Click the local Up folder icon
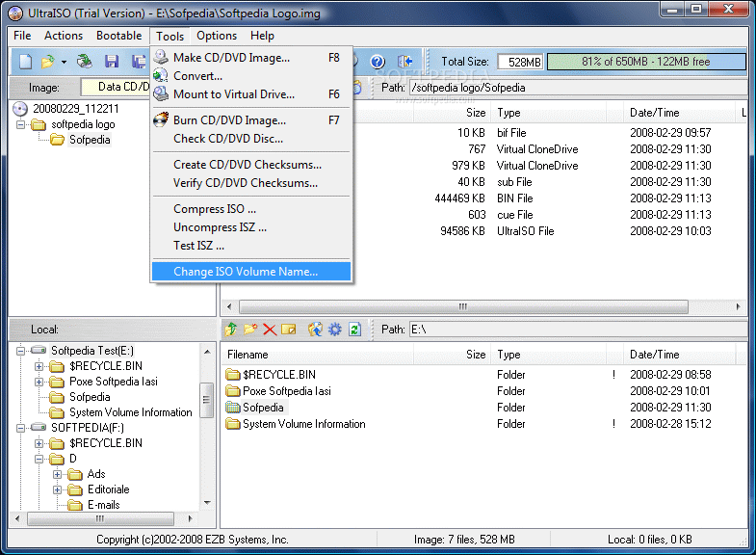Viewport: 756px width, 555px height. tap(230, 330)
